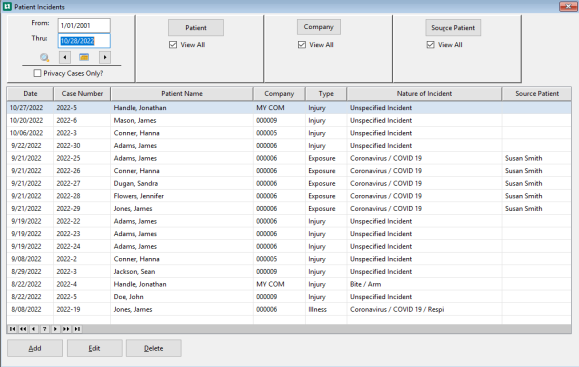
Task: Click the From date field
Action: (x=84, y=25)
